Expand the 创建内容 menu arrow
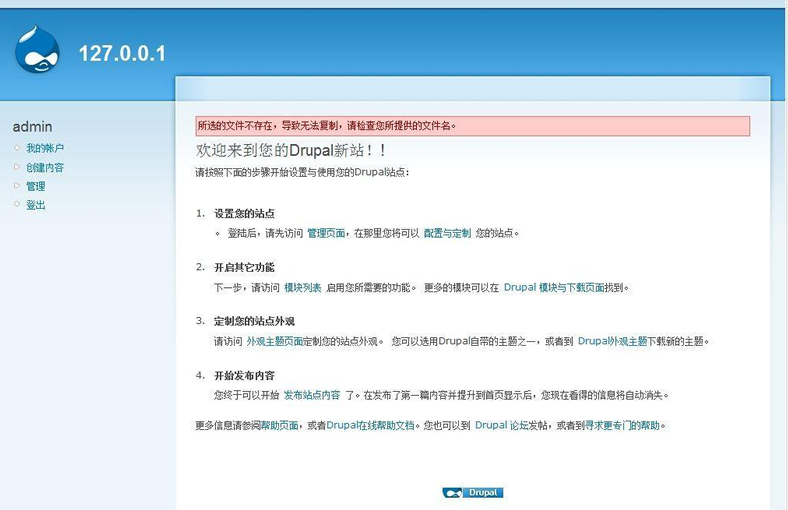The height and width of the screenshot is (510, 788). coord(17,167)
